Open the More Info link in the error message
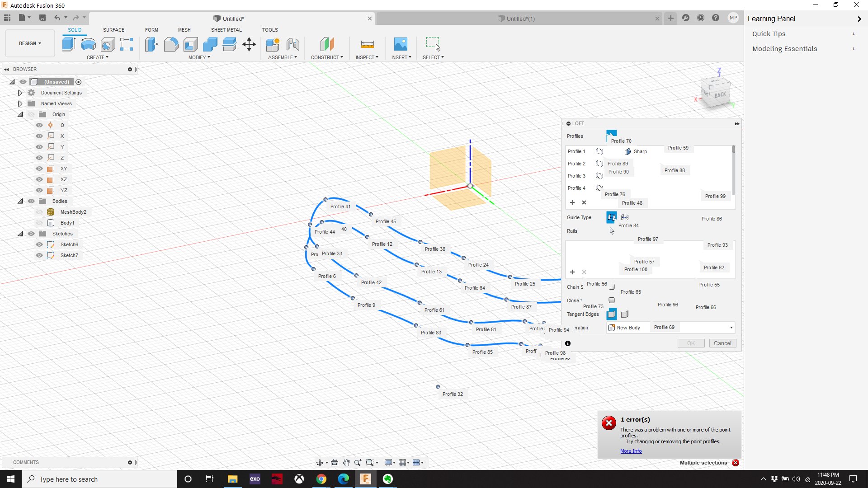Image resolution: width=868 pixels, height=488 pixels. coord(631,450)
